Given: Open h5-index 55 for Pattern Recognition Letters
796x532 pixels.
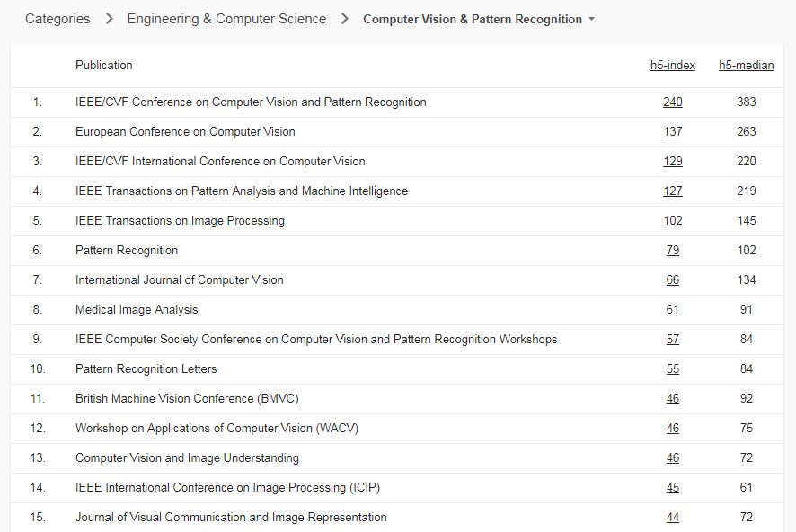Looking at the screenshot, I should 673,369.
